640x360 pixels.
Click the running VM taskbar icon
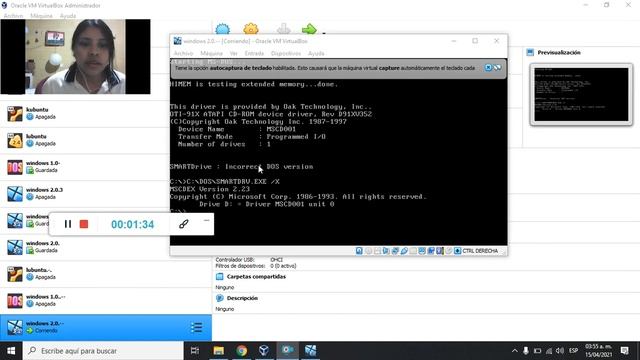click(310, 351)
